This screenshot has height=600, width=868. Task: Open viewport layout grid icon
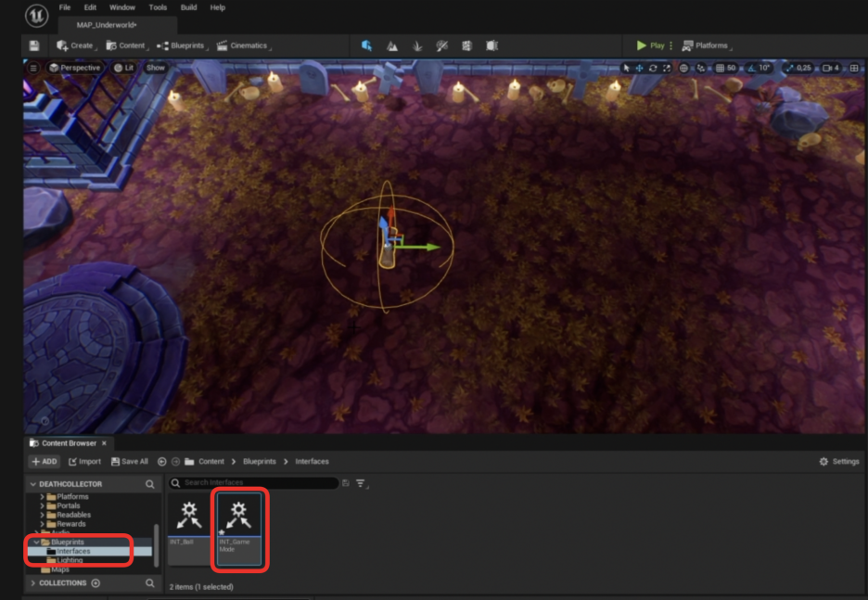(854, 68)
